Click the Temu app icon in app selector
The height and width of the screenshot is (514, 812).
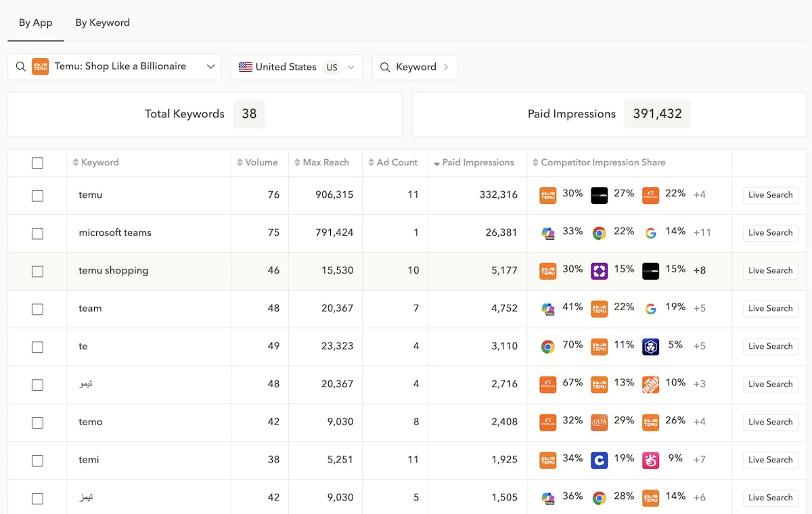click(41, 66)
